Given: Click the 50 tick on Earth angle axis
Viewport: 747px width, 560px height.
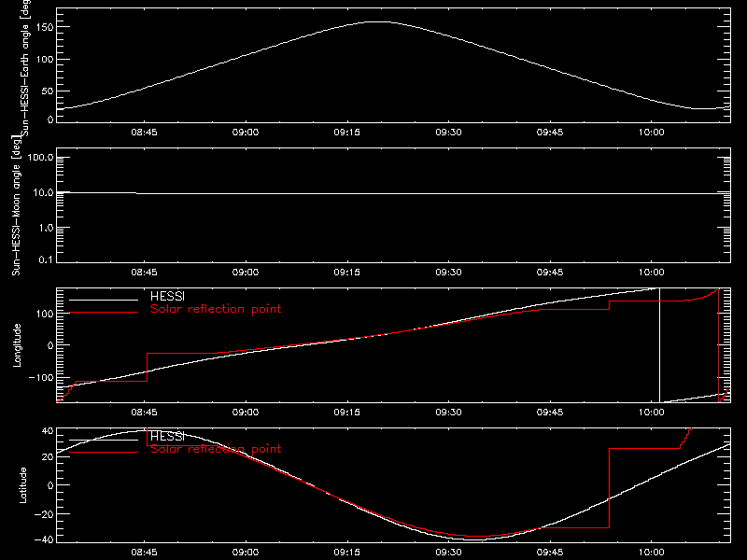Looking at the screenshot, I should tap(48, 91).
